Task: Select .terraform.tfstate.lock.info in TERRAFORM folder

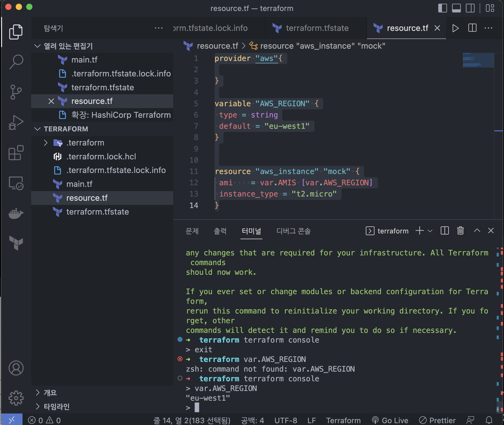Action: point(102,170)
